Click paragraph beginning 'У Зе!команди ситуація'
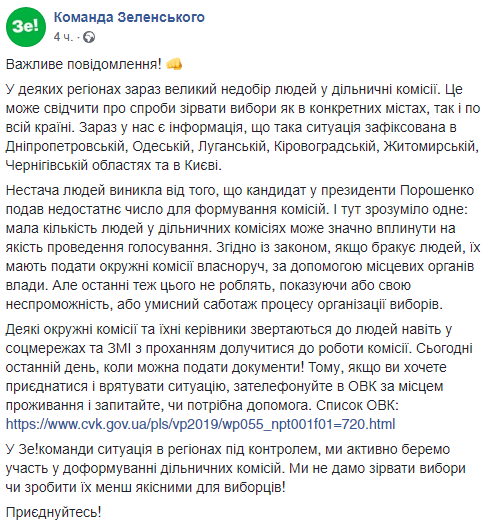The height and width of the screenshot is (523, 492). coord(235,468)
